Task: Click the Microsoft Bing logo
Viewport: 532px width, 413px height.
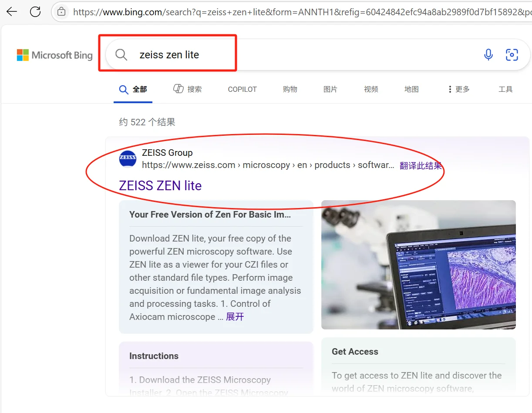Action: tap(54, 55)
